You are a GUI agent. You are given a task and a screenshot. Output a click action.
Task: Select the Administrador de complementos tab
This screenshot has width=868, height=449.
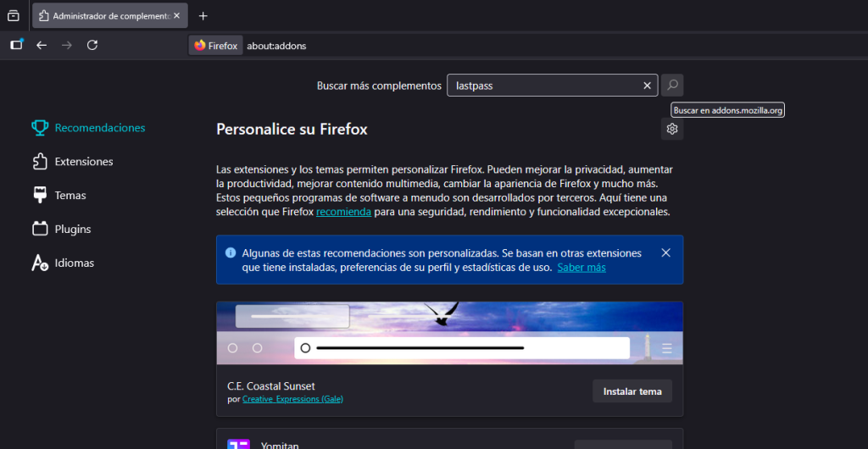tap(102, 16)
